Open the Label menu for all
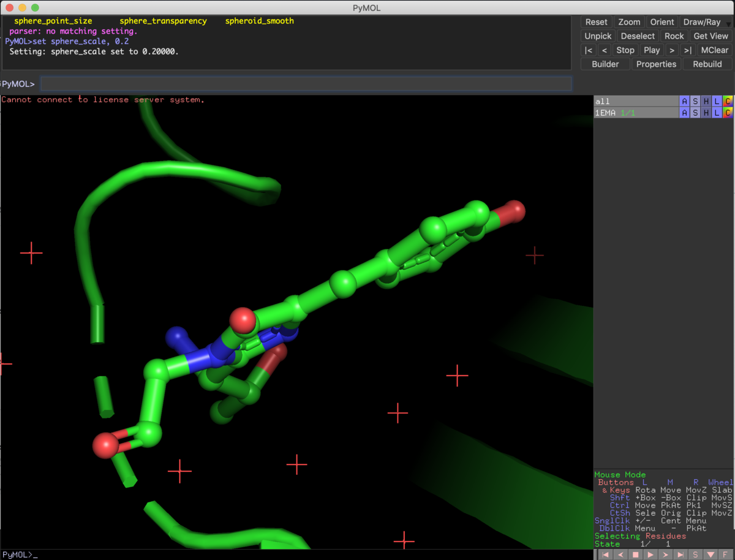 pyautogui.click(x=717, y=101)
